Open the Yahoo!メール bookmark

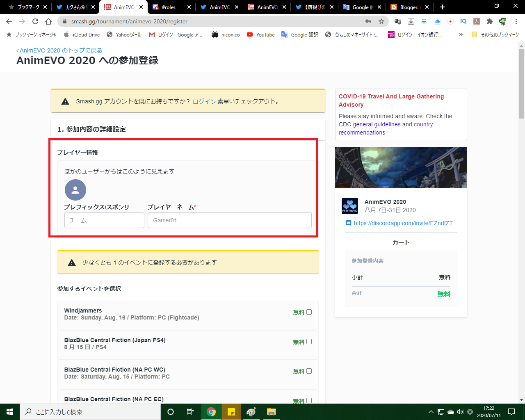124,34
